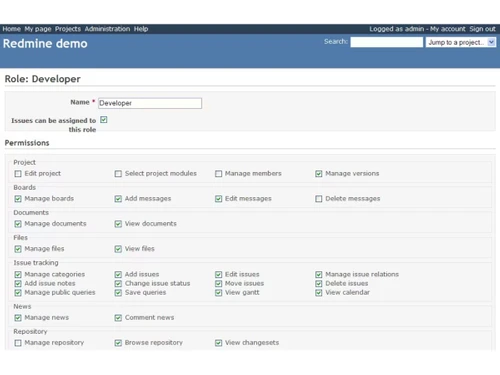
Task: Uncheck Manage public queries permission
Action: tap(18, 293)
